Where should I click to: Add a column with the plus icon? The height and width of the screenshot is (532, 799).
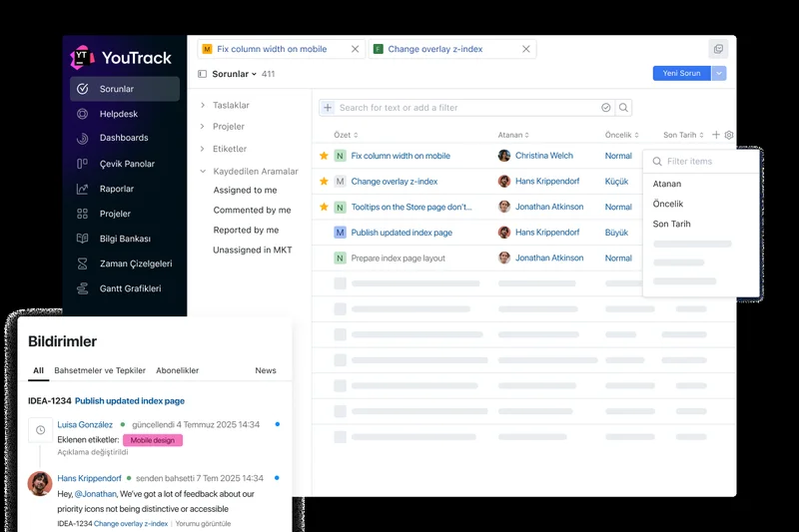[716, 135]
